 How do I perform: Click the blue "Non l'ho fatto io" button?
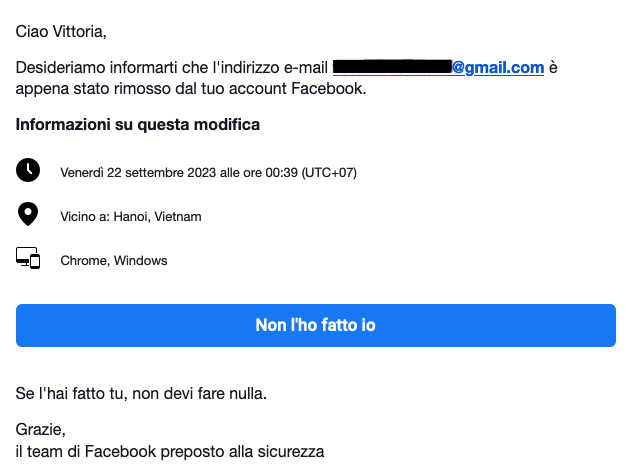[x=316, y=325]
